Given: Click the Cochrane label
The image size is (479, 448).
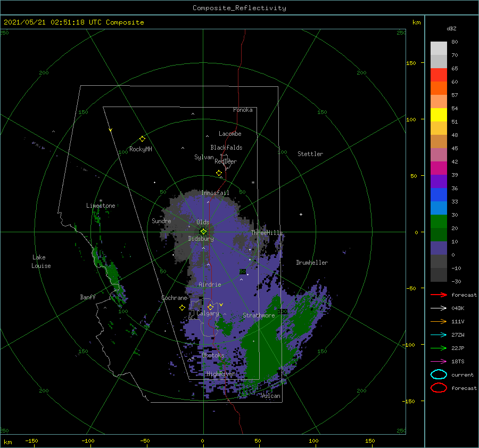Looking at the screenshot, I should tap(174, 298).
